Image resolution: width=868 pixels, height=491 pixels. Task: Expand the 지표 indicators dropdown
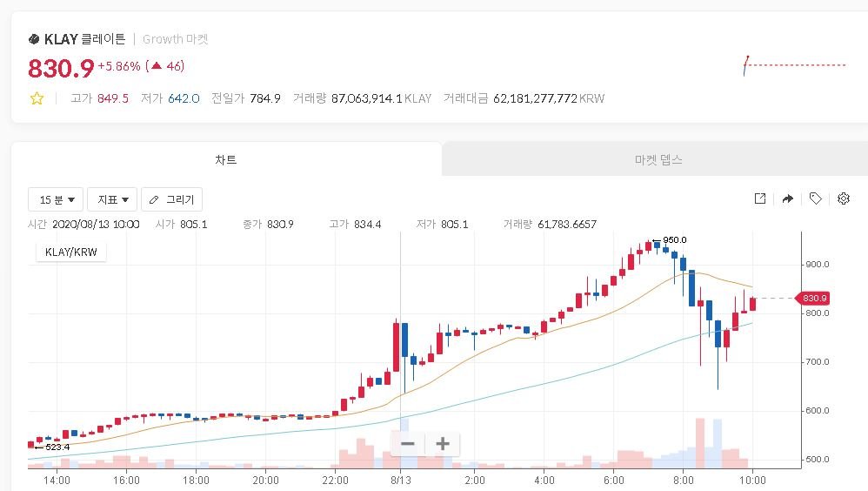pyautogui.click(x=117, y=199)
